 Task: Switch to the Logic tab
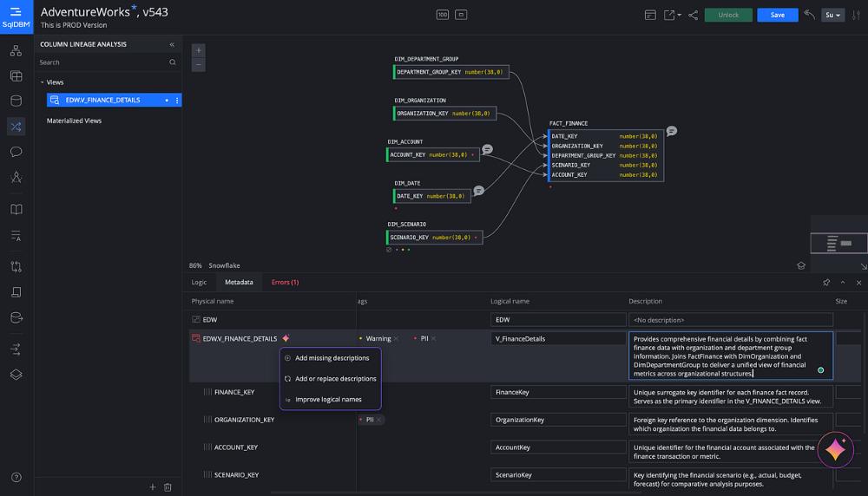[x=199, y=282]
